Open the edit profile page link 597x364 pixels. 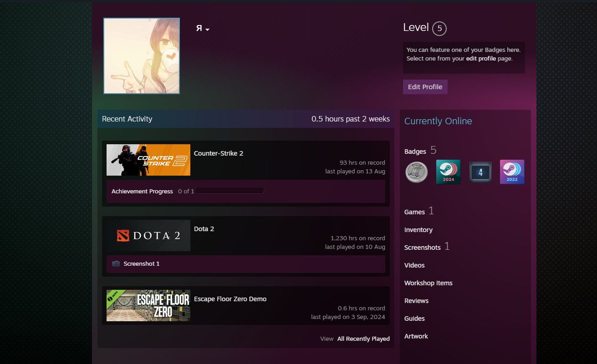click(481, 59)
